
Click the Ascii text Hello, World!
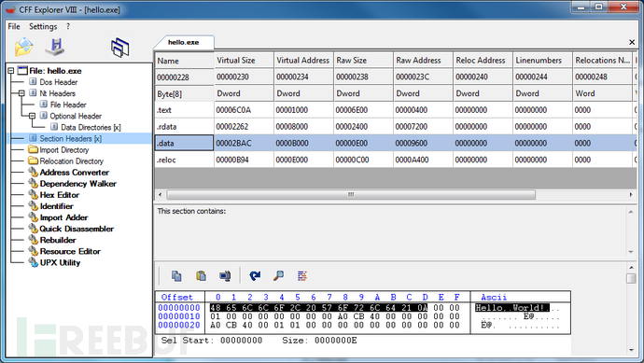[x=511, y=308]
